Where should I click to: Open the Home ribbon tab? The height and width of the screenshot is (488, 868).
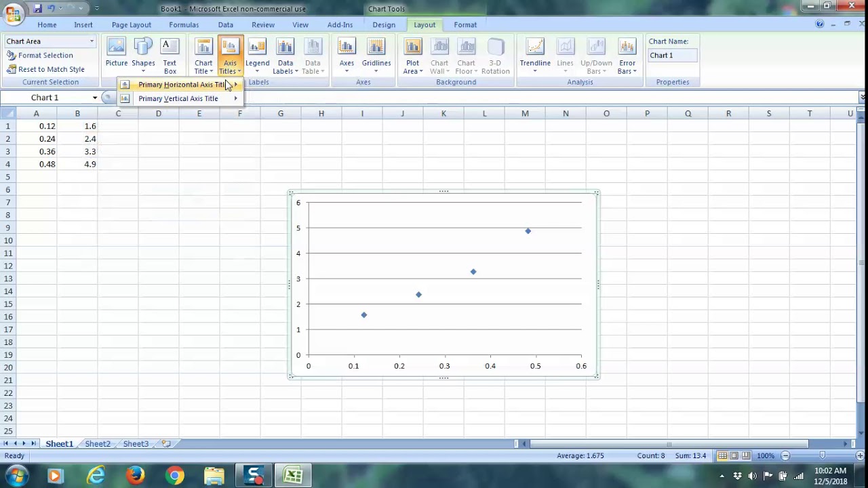(47, 25)
